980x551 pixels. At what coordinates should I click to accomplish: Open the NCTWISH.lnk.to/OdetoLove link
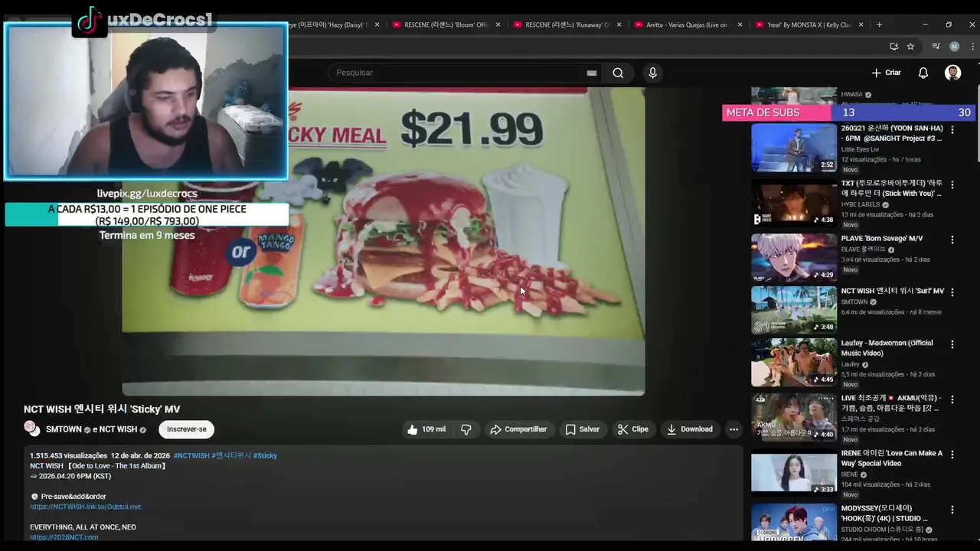click(86, 507)
